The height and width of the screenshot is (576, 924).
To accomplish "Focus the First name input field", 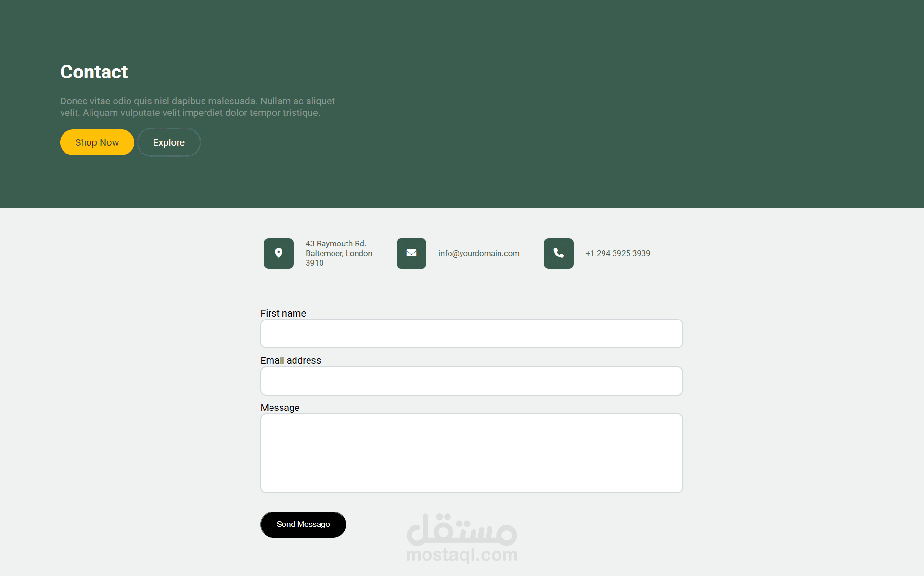I will pos(471,334).
